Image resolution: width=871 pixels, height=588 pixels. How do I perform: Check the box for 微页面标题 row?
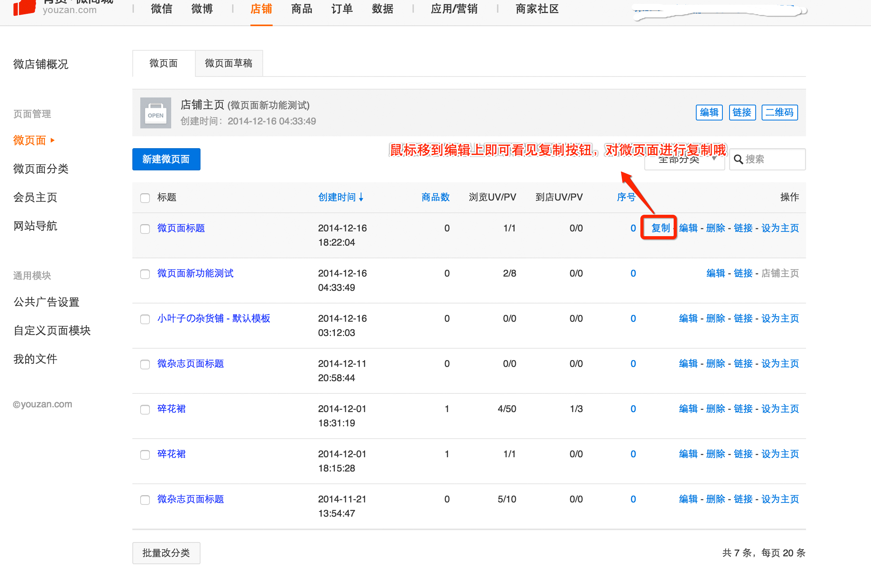pyautogui.click(x=145, y=229)
